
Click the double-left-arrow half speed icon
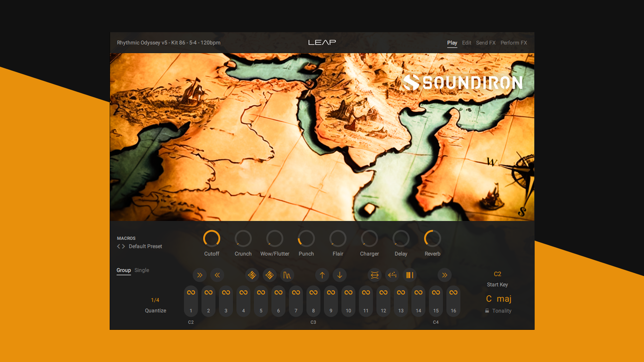click(x=217, y=275)
